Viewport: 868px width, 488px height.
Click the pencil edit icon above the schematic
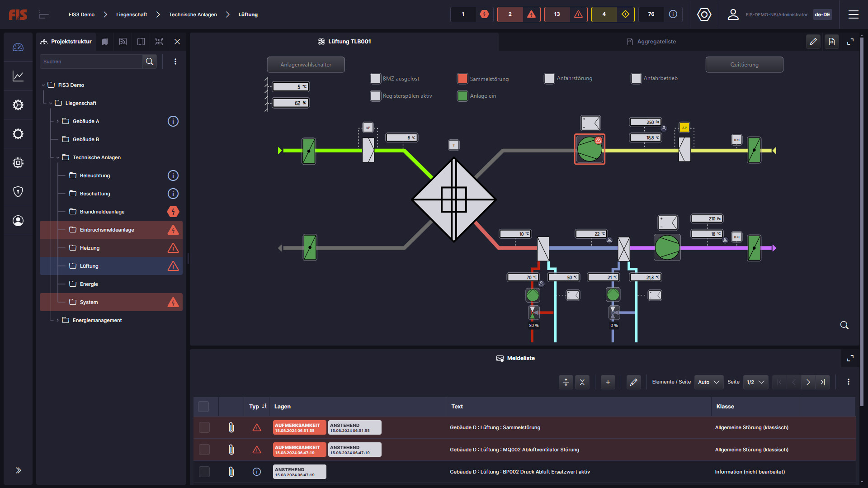click(x=813, y=42)
